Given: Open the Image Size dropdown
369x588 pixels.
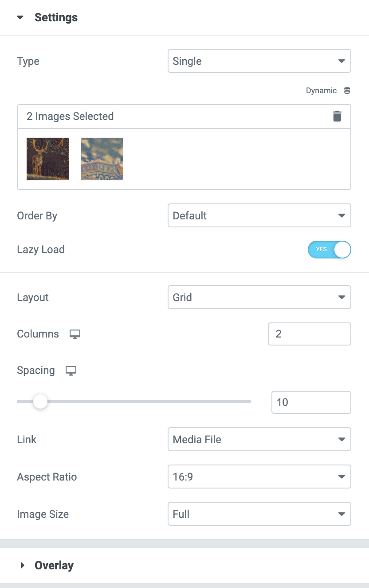Looking at the screenshot, I should [x=259, y=514].
